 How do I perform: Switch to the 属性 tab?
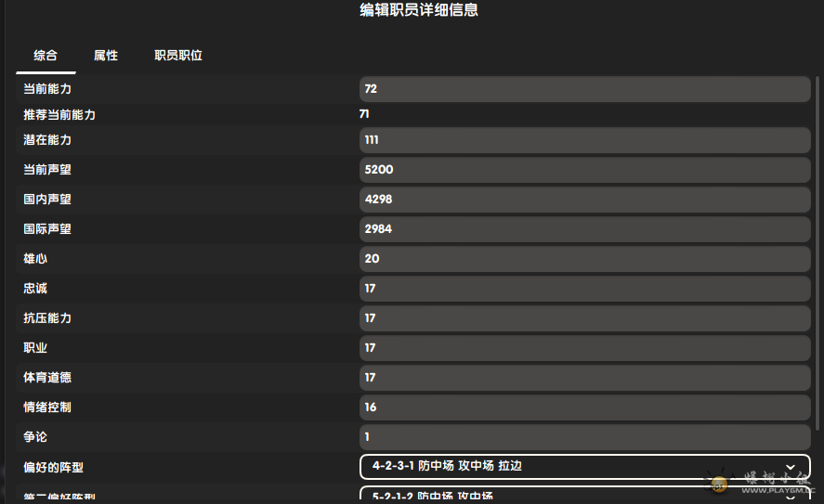point(106,56)
